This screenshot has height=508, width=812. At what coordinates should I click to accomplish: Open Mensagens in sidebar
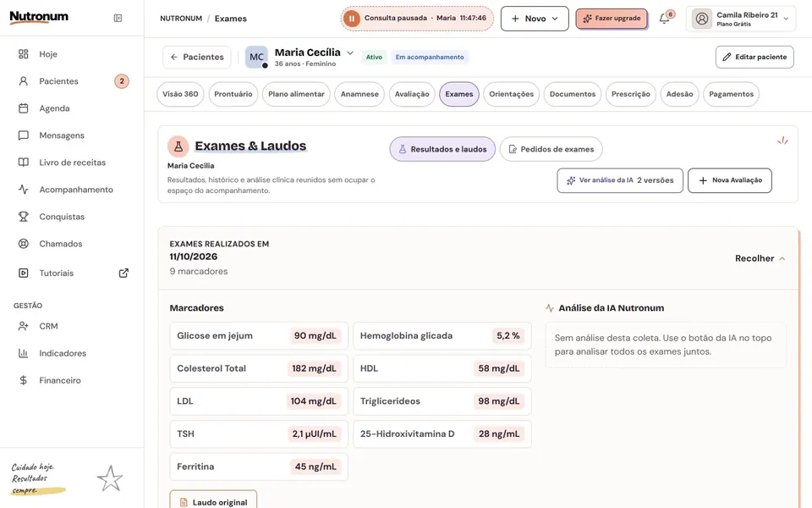[72, 135]
